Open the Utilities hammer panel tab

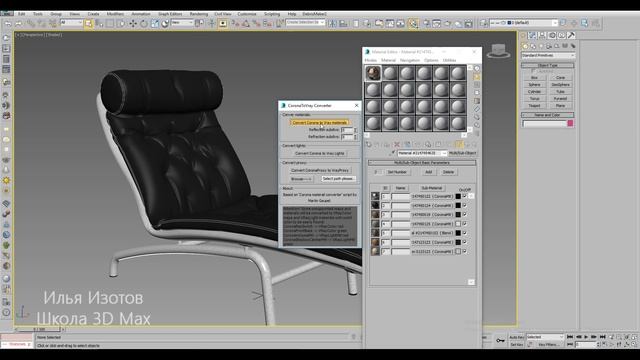point(571,36)
